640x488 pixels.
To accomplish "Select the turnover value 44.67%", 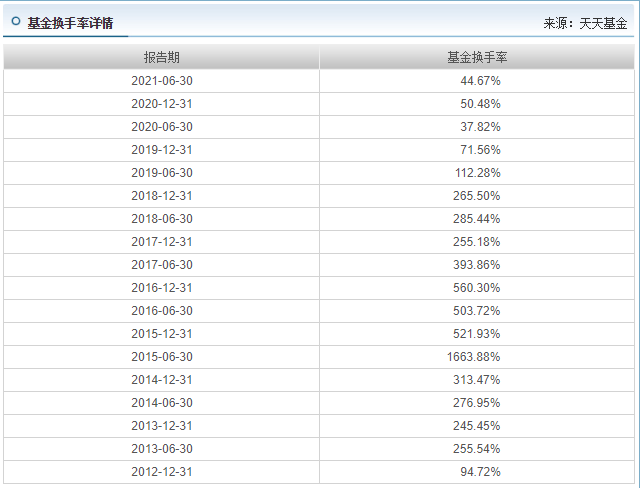I will pos(480,81).
